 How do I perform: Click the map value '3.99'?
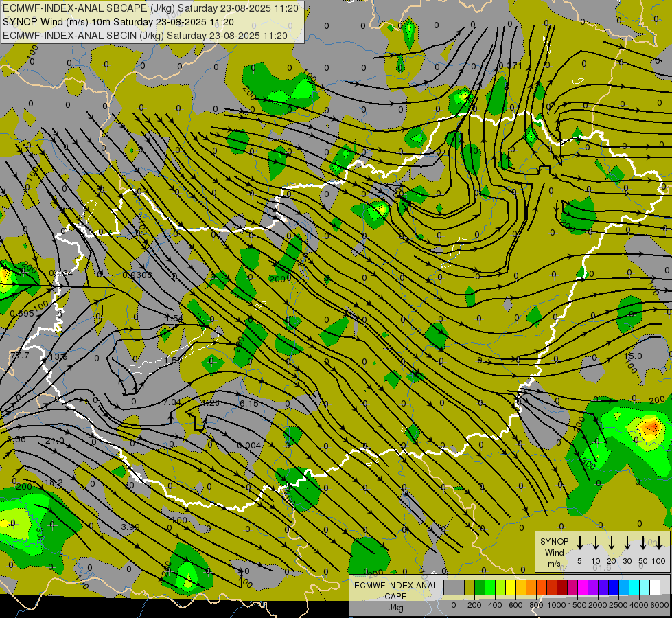click(130, 527)
